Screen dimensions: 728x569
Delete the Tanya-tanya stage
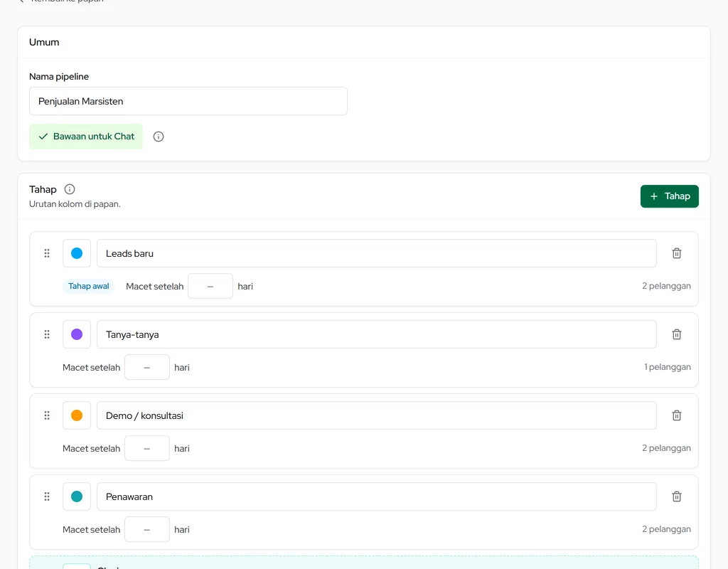point(677,334)
